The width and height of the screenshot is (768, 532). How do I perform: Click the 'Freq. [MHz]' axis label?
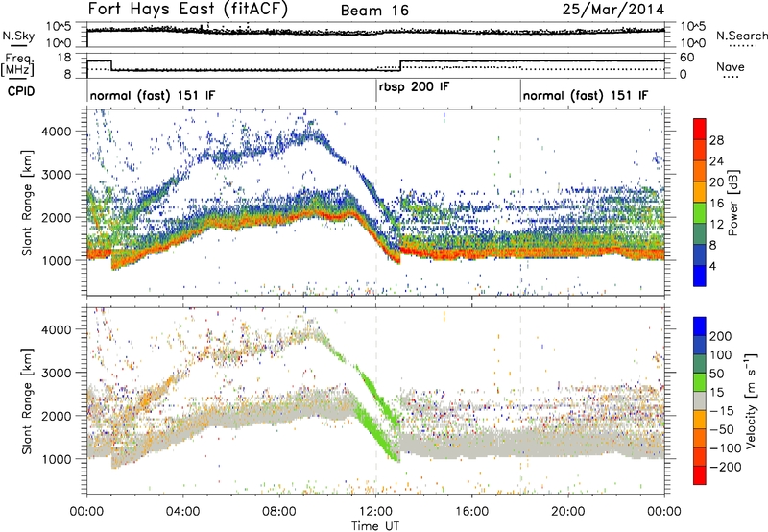(17, 65)
